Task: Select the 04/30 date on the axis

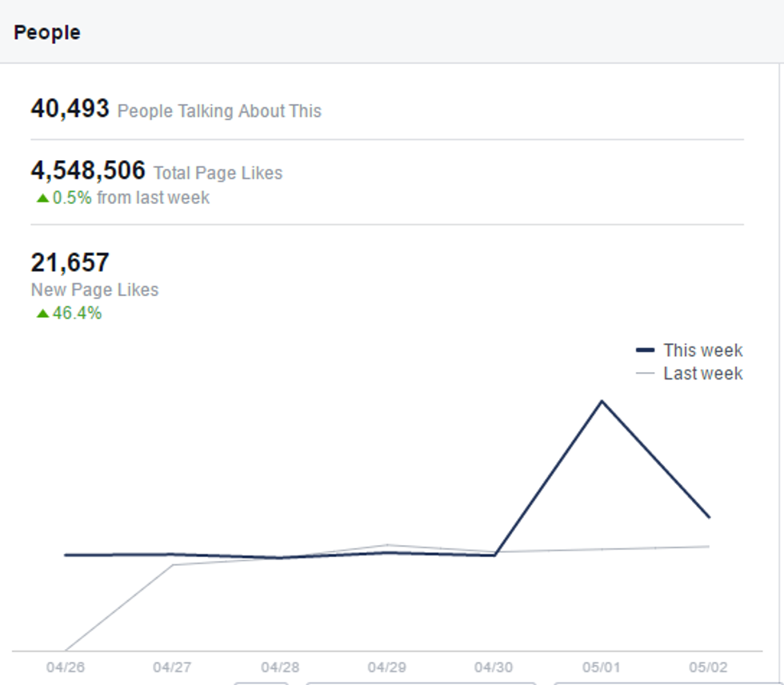Action: point(494,667)
